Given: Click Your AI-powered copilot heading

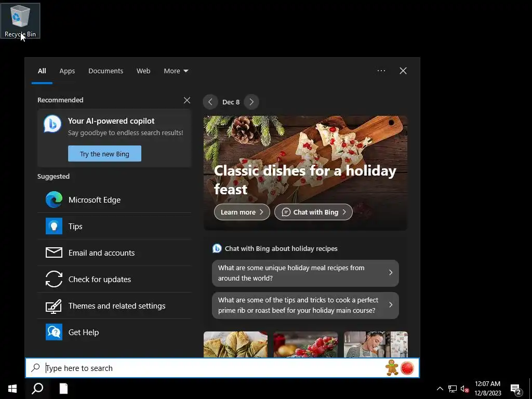Looking at the screenshot, I should pyautogui.click(x=111, y=121).
